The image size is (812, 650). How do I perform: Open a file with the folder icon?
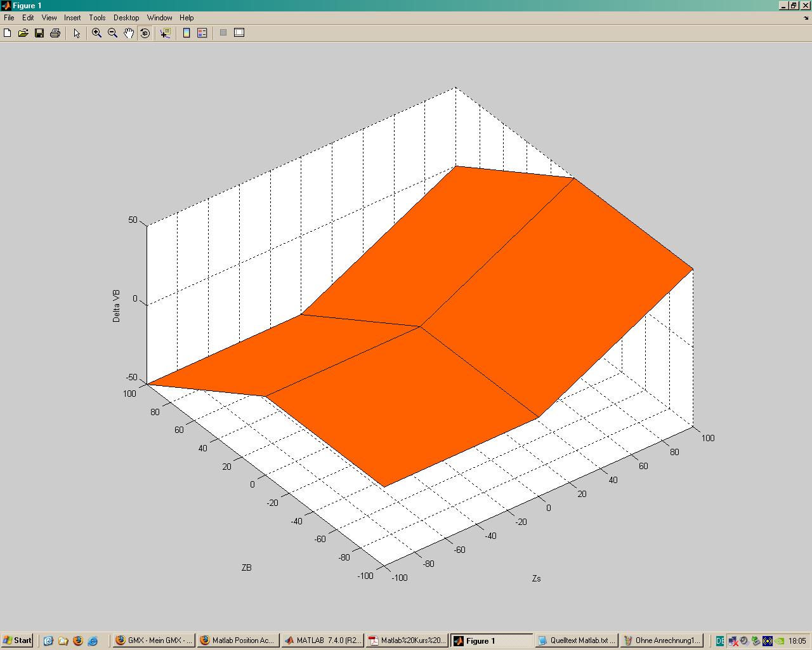click(23, 33)
